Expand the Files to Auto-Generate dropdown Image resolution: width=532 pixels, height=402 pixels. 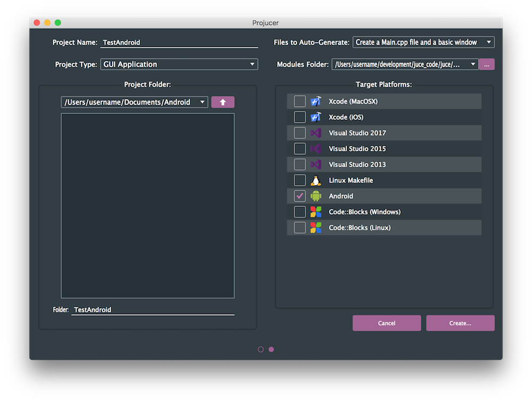coord(423,42)
